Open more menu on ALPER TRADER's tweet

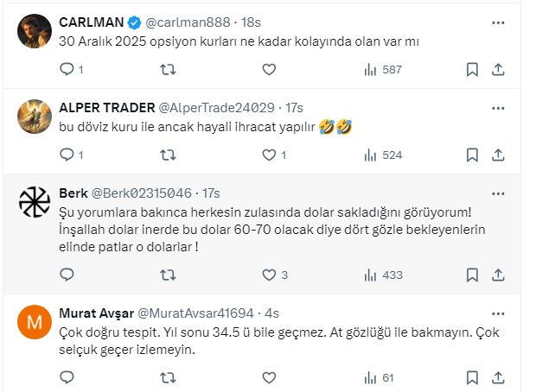point(499,108)
